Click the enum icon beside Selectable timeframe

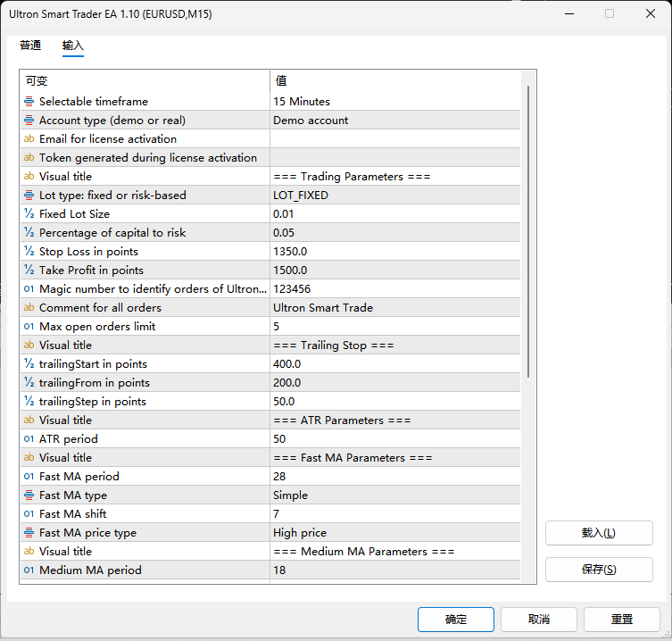click(29, 102)
